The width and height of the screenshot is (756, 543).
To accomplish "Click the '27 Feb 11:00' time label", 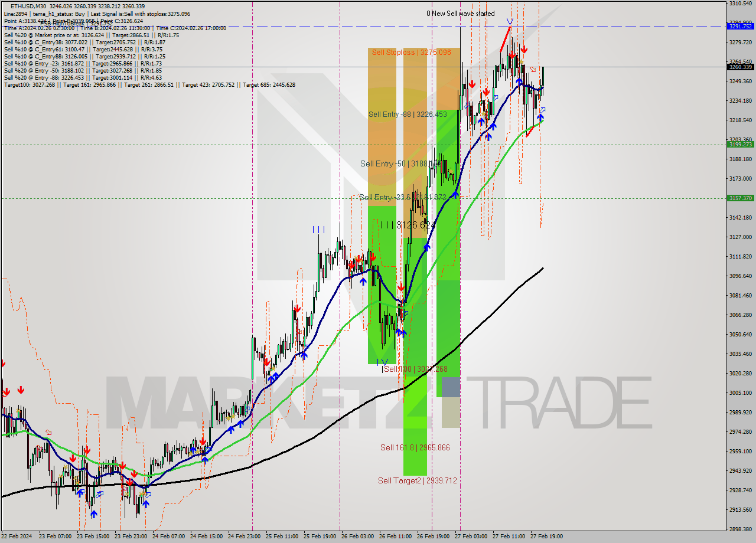I will click(509, 537).
